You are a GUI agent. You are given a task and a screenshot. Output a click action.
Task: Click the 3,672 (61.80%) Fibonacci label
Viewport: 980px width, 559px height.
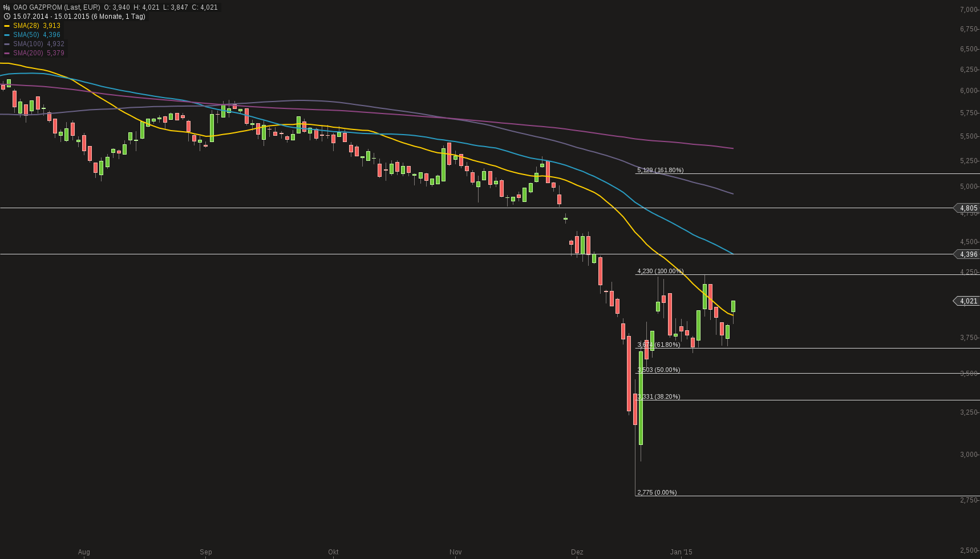click(658, 345)
